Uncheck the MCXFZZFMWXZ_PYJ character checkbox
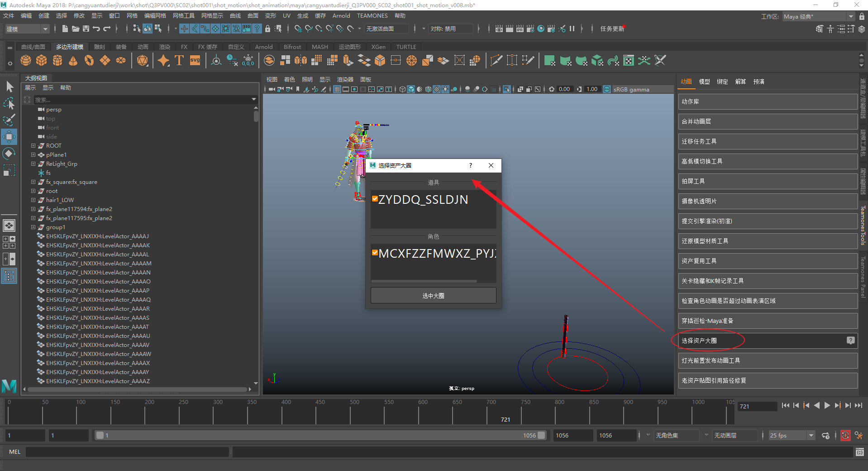Screen dimensions: 868x471 click(375, 253)
